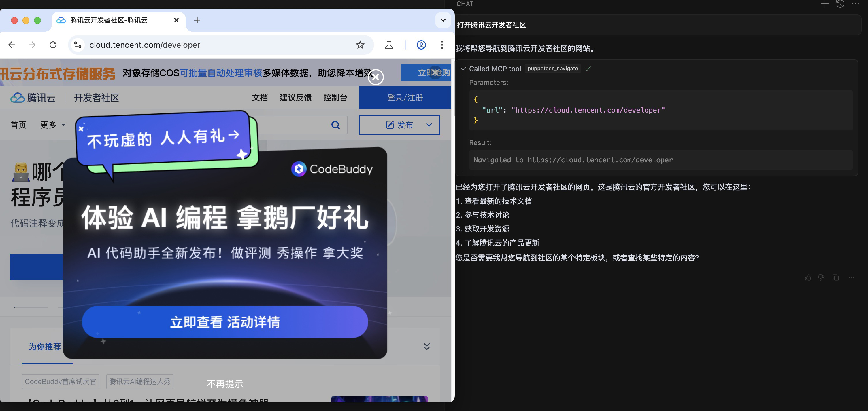Thumbs up the chat response

808,277
